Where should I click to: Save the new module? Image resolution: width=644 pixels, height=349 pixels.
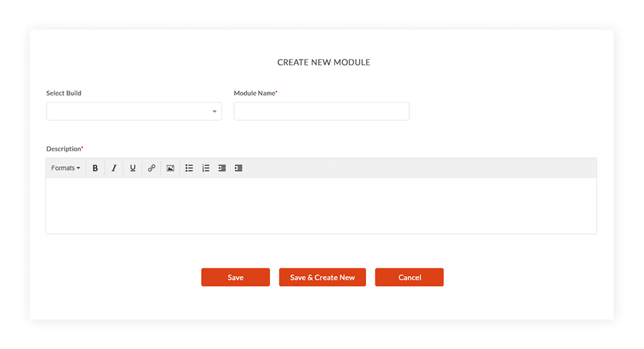coord(236,277)
